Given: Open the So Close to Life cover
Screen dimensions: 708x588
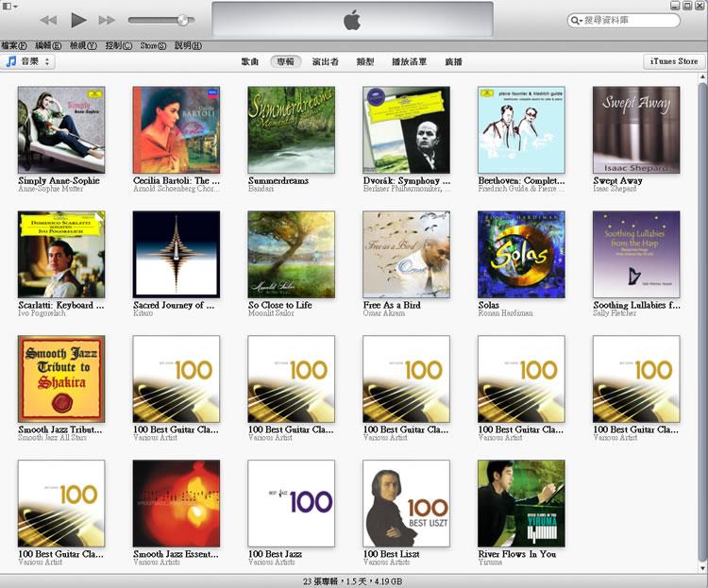Looking at the screenshot, I should click(292, 254).
